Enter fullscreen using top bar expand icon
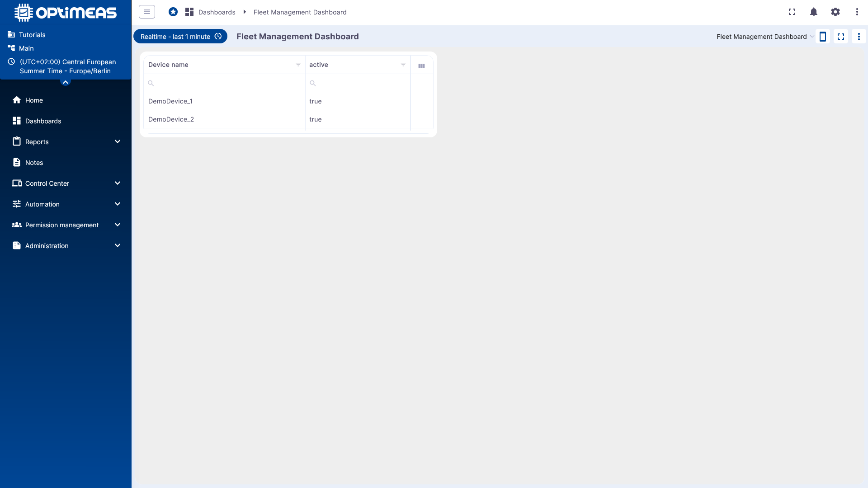 click(792, 12)
